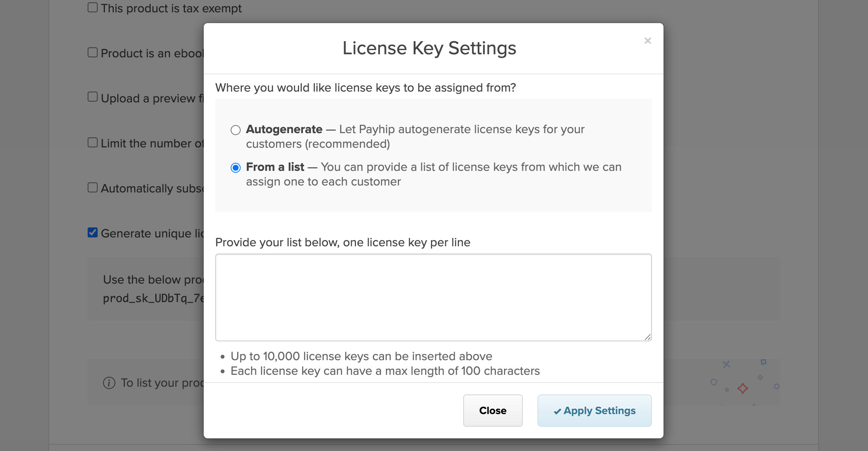The height and width of the screenshot is (451, 868).
Task: Choose the From a list radio option
Action: coord(236,168)
